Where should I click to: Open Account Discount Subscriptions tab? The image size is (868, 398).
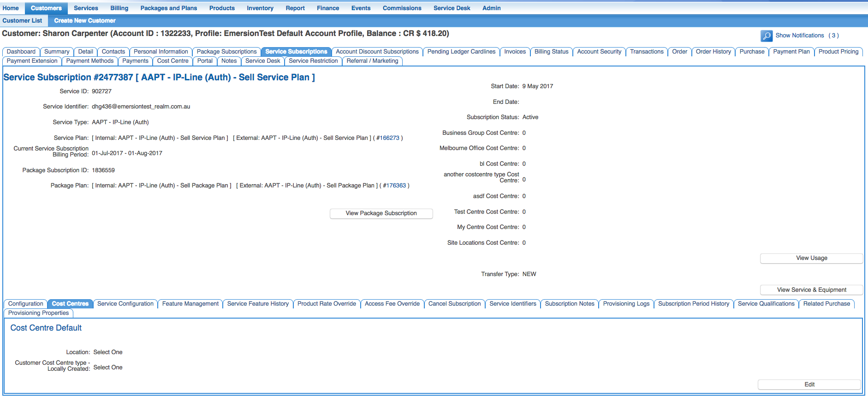point(377,52)
